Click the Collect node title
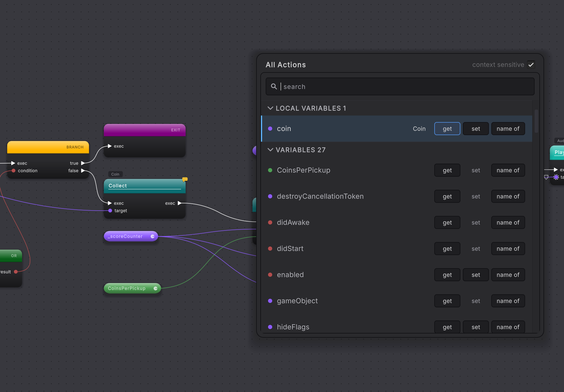The image size is (564, 392). (118, 186)
